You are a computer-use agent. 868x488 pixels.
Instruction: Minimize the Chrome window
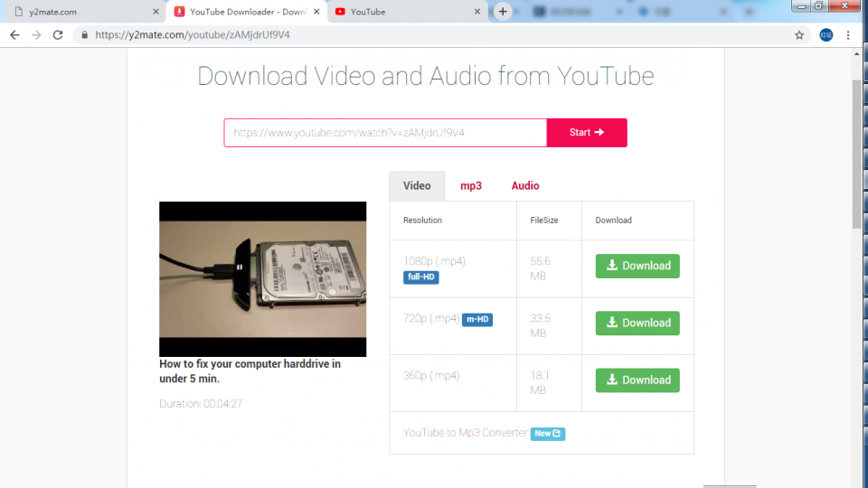tap(801, 6)
